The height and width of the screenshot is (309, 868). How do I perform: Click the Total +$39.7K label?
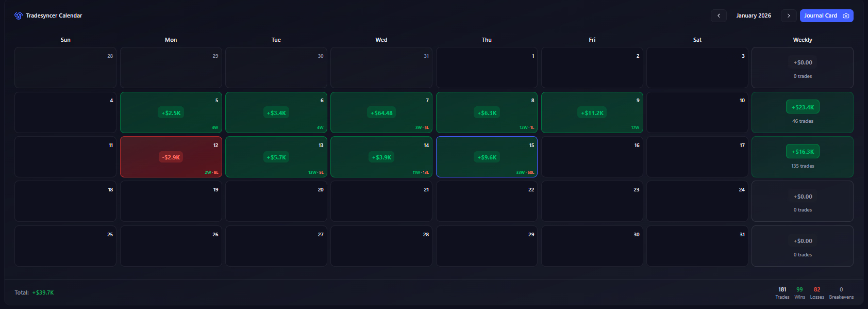coord(34,292)
